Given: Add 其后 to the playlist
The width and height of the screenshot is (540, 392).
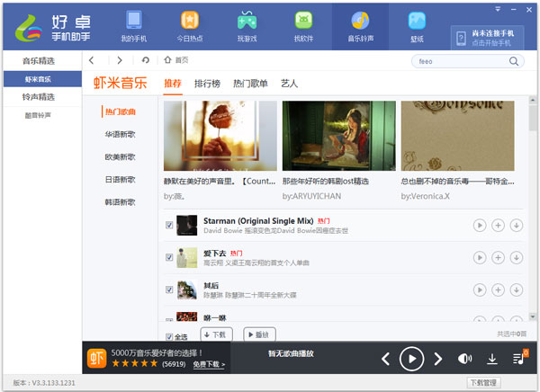Looking at the screenshot, I should [x=498, y=290].
